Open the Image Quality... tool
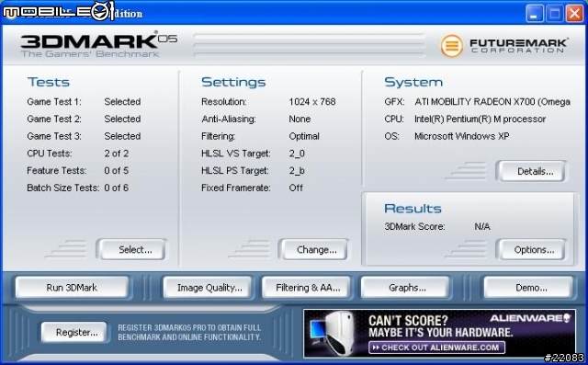The height and width of the screenshot is (365, 588). (x=208, y=288)
